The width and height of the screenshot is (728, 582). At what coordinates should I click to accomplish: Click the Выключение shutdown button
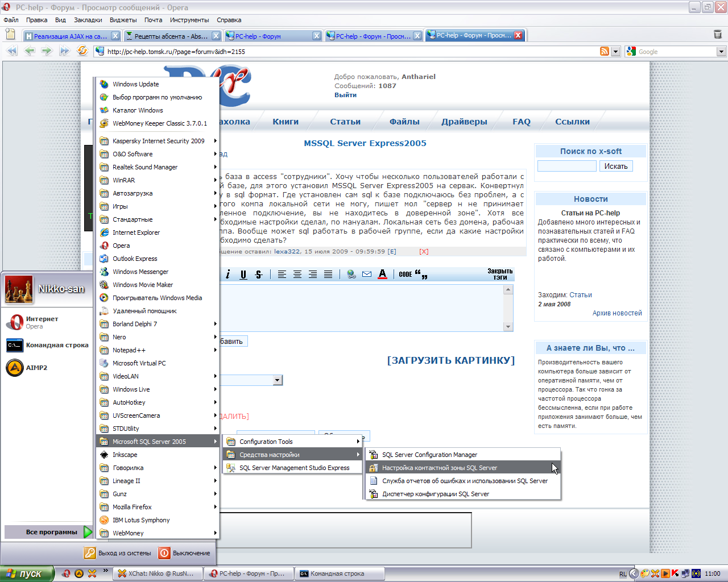click(x=185, y=553)
